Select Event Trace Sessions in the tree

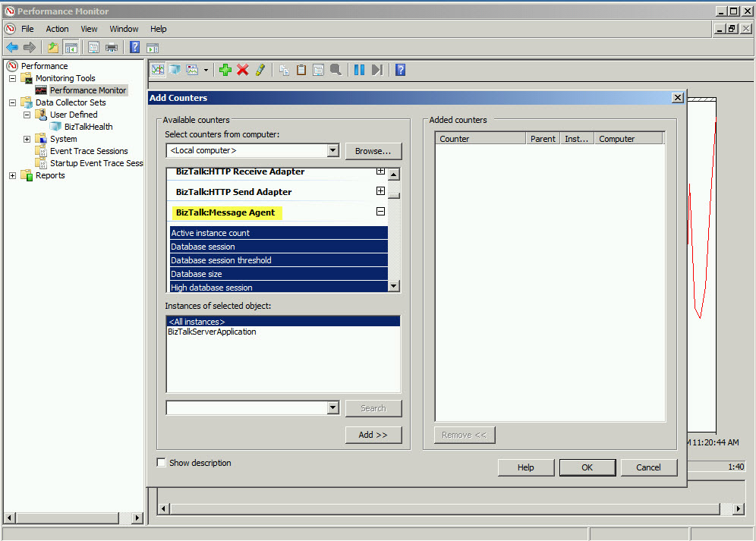point(89,151)
